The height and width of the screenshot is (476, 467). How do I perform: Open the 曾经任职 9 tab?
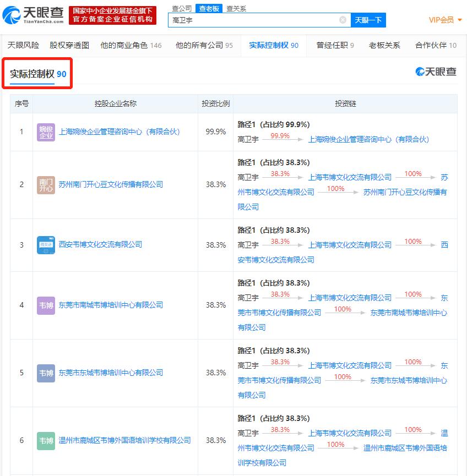click(335, 45)
